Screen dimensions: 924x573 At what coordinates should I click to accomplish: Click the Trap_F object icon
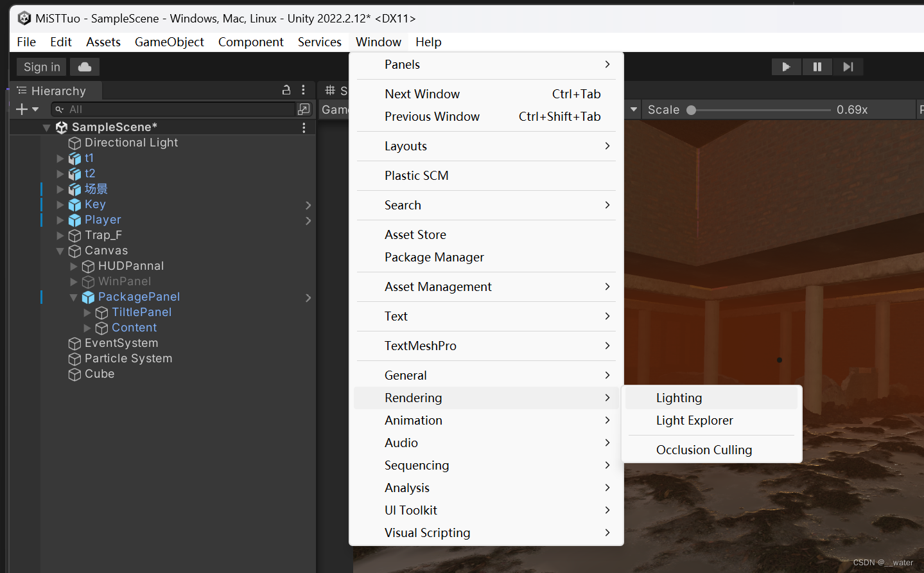(74, 235)
